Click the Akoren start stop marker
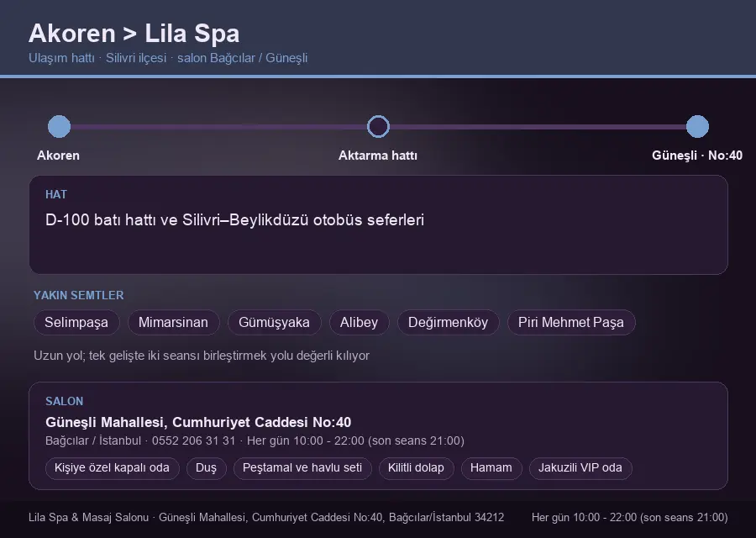756x538 pixels. click(x=60, y=126)
